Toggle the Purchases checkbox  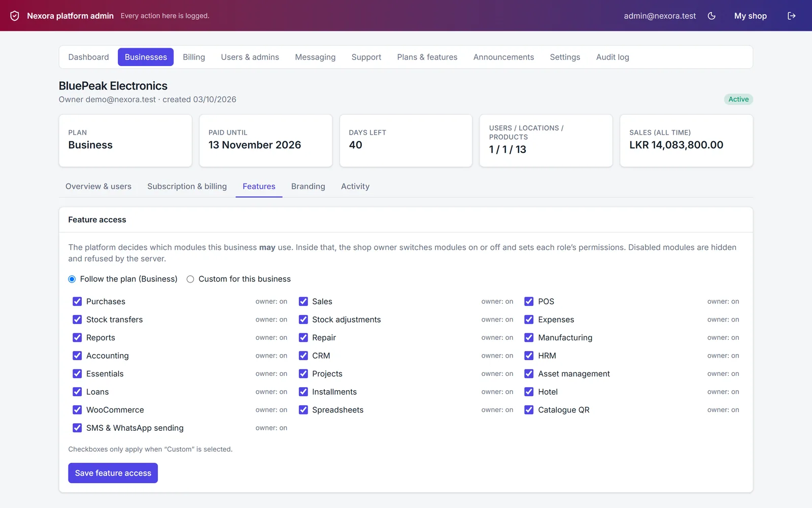[77, 301]
